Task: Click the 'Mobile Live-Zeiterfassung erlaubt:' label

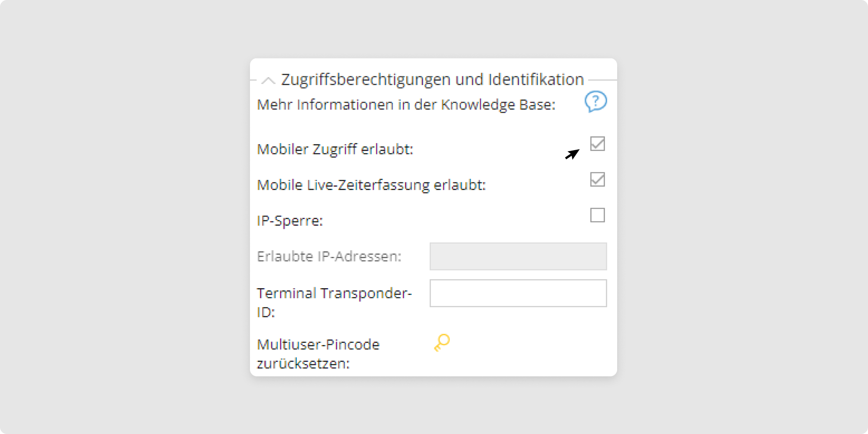Action: click(371, 185)
